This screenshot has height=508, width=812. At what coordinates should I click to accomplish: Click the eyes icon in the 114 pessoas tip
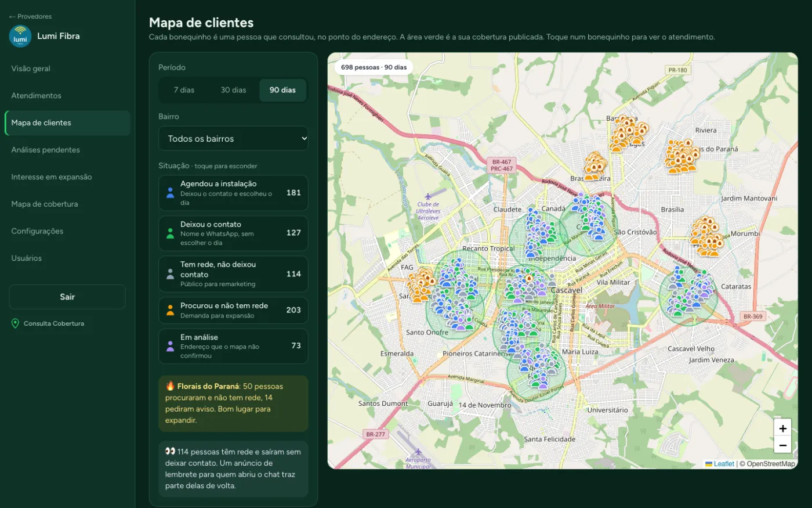click(170, 452)
